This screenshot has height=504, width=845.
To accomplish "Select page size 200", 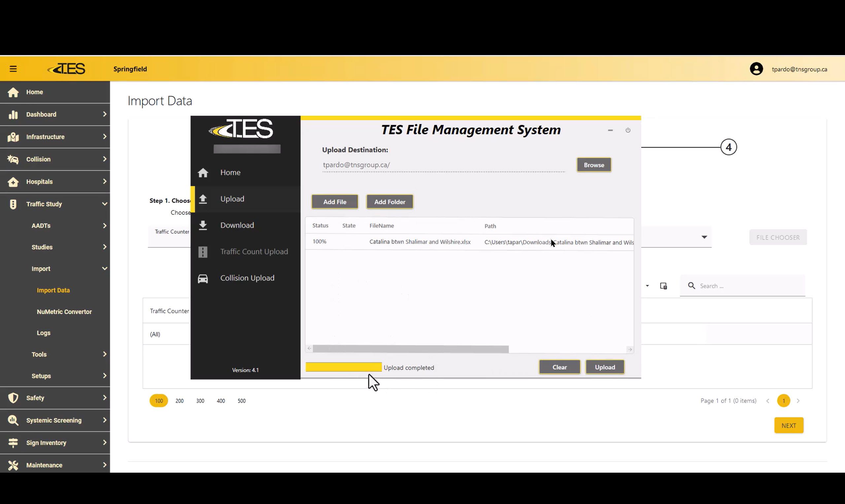I will point(179,401).
